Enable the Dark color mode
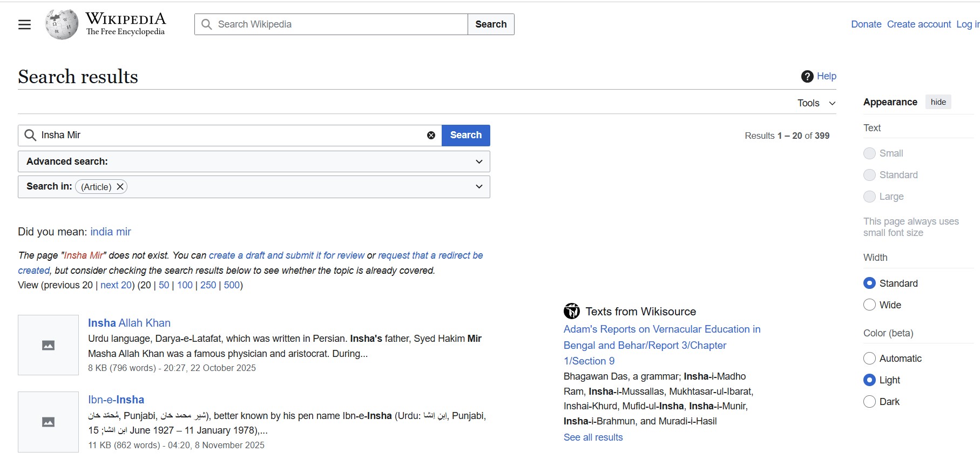Viewport: 980px width, 459px height. (x=869, y=402)
